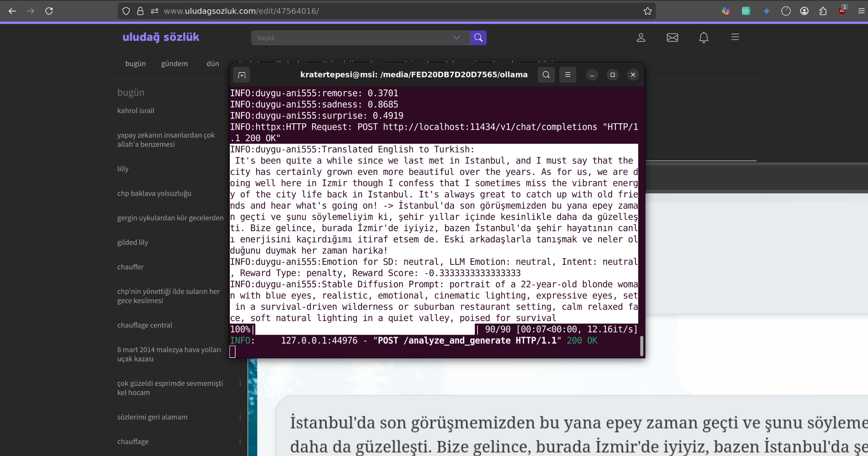Open the notifications bell icon
The height and width of the screenshot is (456, 868).
[x=703, y=37]
